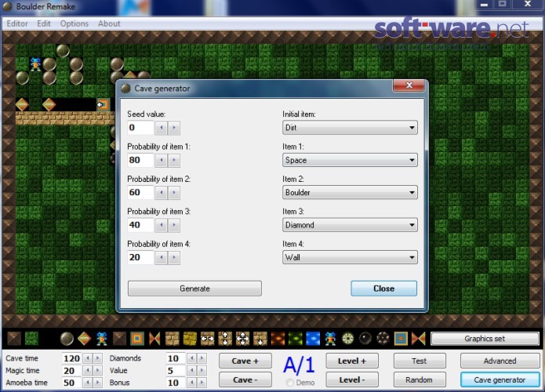Select the horizontal-arrows expanding wall tile
Viewport: 545px width, 392px height.
[x=207, y=338]
